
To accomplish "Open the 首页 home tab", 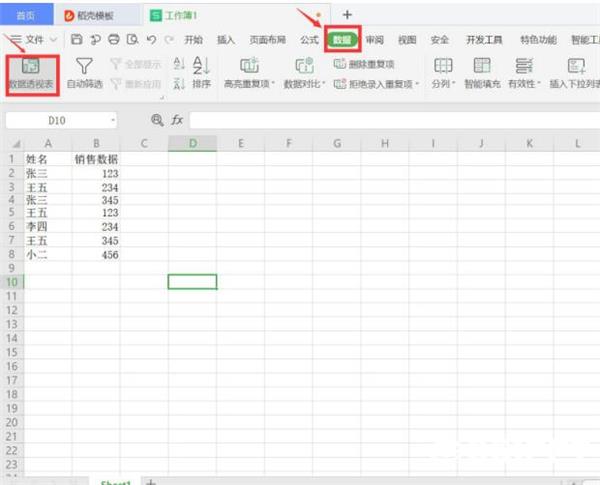I will click(x=26, y=15).
